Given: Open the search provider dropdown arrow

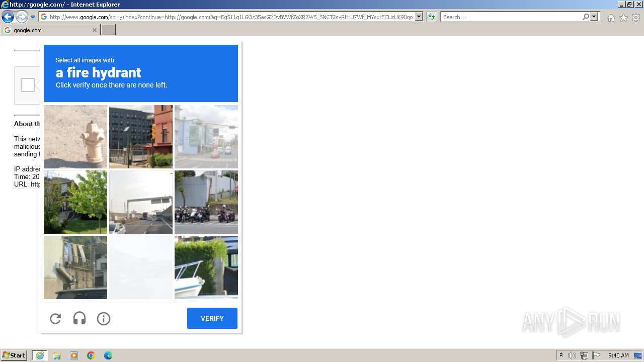Looking at the screenshot, I should click(594, 17).
